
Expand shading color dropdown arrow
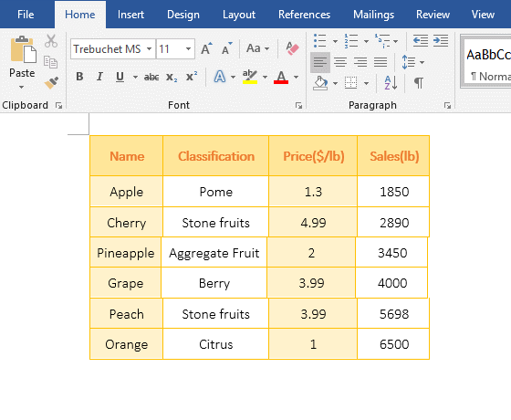(x=336, y=83)
